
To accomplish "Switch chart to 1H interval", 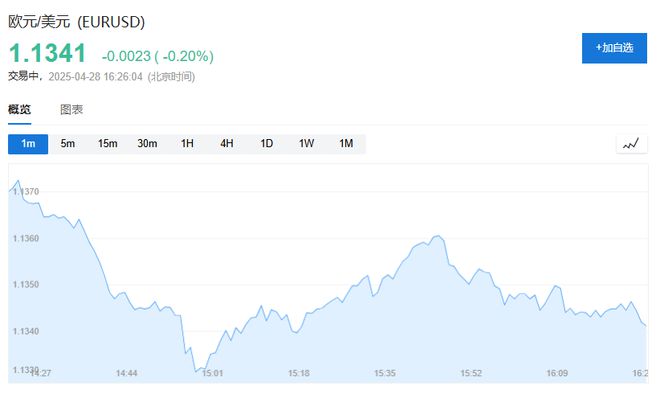I will pos(187,144).
